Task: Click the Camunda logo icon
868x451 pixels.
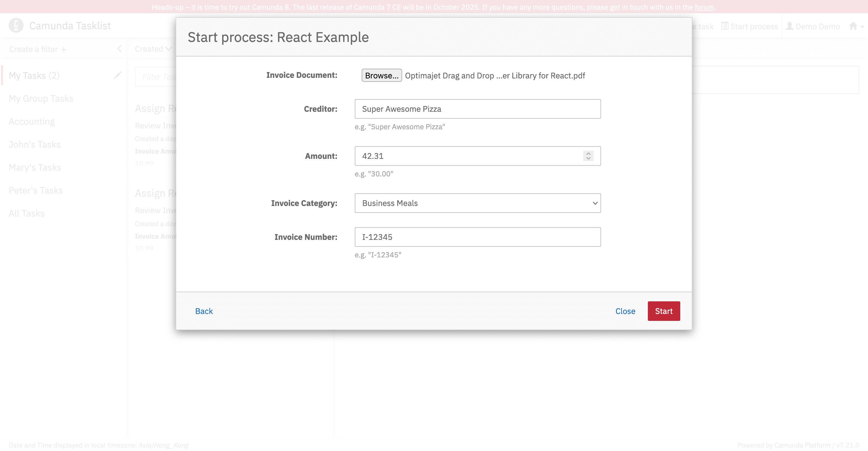Action: point(15,25)
